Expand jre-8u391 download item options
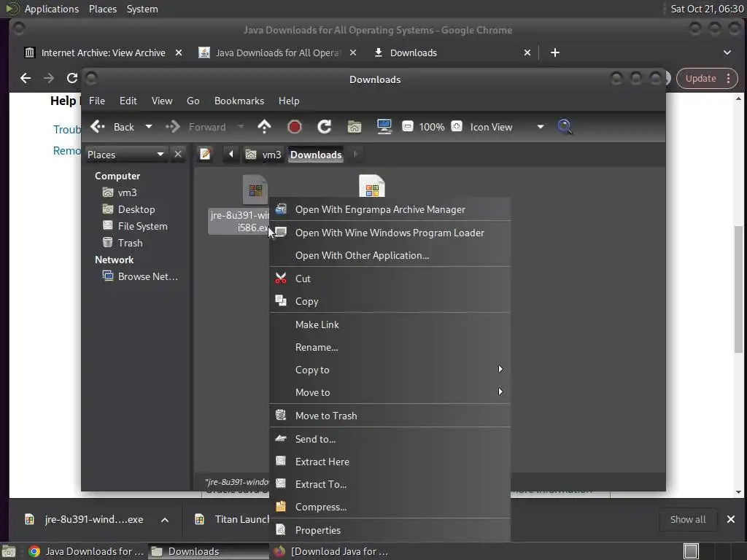The width and height of the screenshot is (747, 560). click(165, 520)
